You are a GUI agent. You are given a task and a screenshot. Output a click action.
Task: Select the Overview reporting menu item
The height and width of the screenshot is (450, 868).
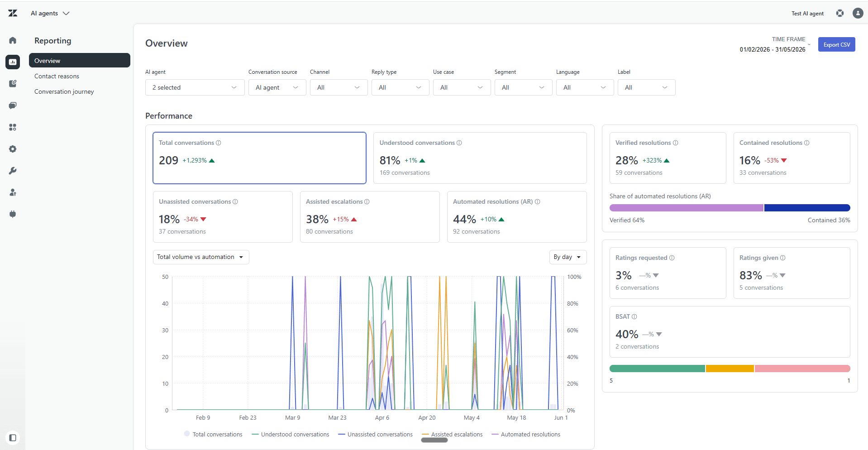(x=80, y=61)
